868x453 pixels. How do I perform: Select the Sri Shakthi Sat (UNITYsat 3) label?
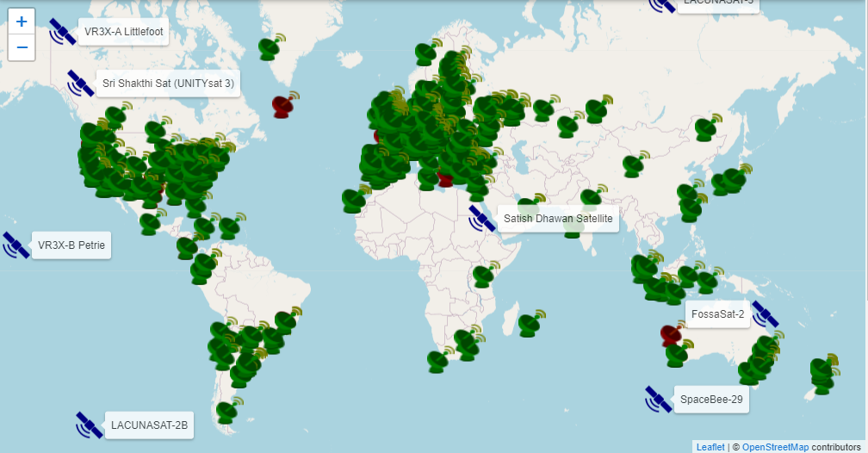168,84
